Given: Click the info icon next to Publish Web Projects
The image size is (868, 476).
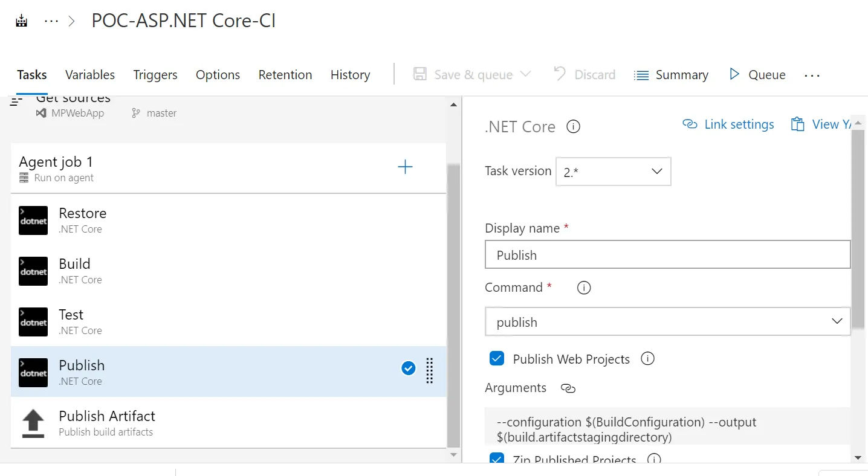Looking at the screenshot, I should 647,359.
